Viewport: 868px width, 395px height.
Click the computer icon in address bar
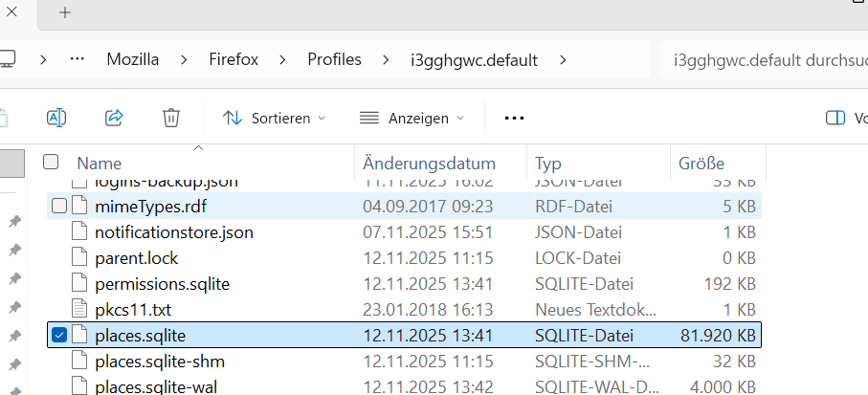[x=8, y=59]
